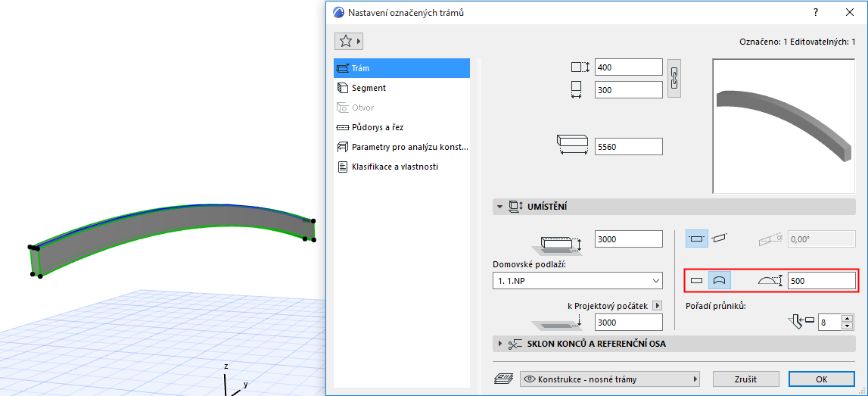Click the beam width dimension icon
Screen dimensions: 868x396
[x=577, y=89]
